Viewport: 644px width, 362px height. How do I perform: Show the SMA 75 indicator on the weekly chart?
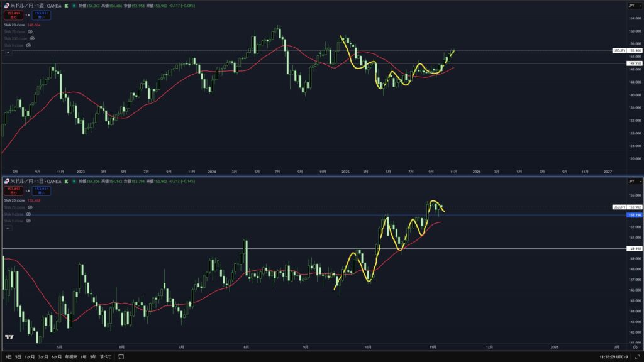tap(30, 31)
